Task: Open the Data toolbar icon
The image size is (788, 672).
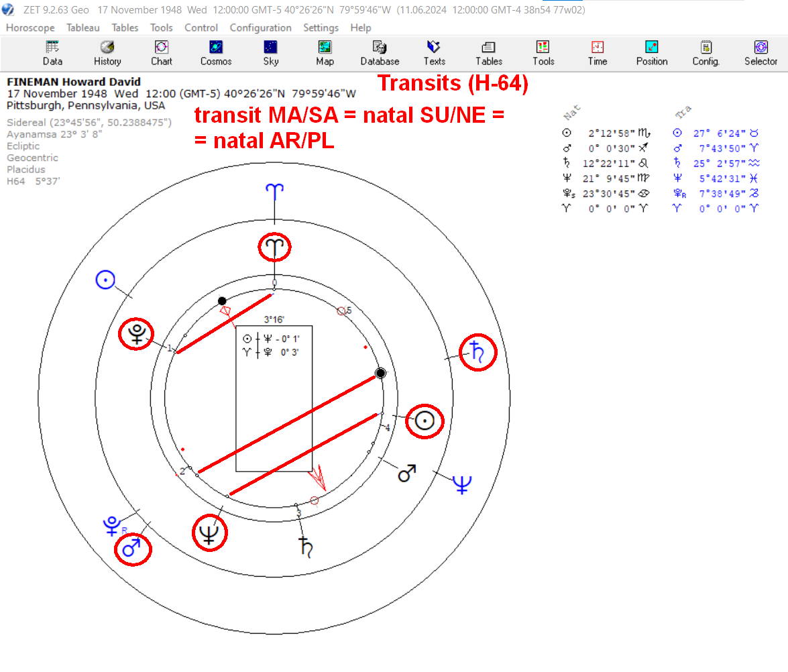Action: pyautogui.click(x=52, y=53)
